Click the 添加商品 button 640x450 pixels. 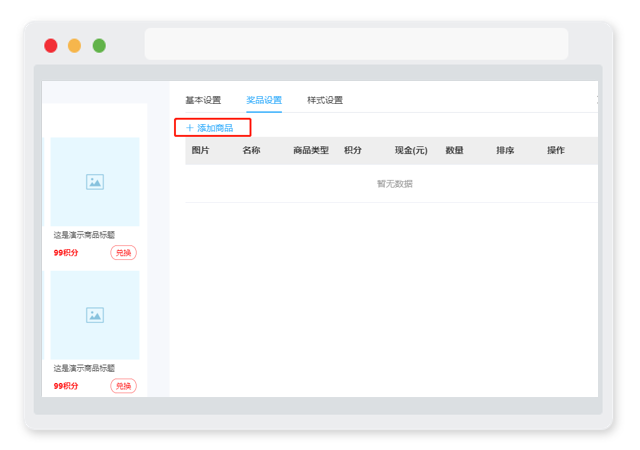[x=212, y=128]
